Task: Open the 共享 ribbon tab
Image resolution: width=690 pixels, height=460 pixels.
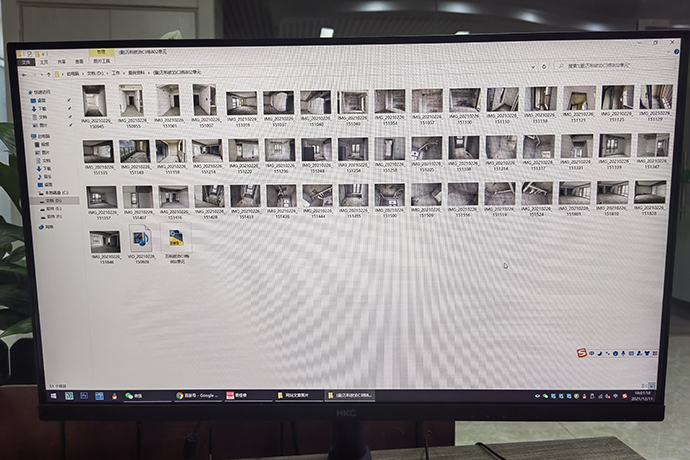Action: coord(62,62)
